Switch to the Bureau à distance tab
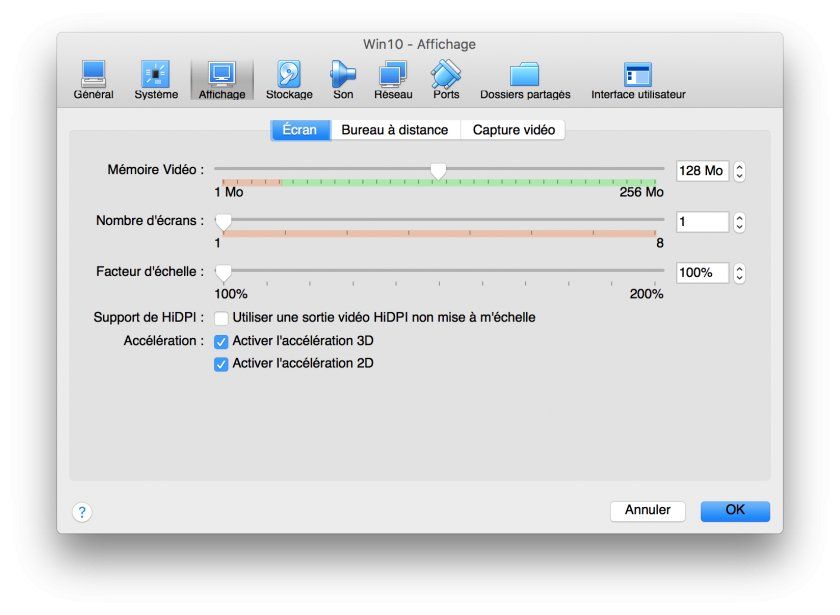This screenshot has height=615, width=840. (395, 129)
